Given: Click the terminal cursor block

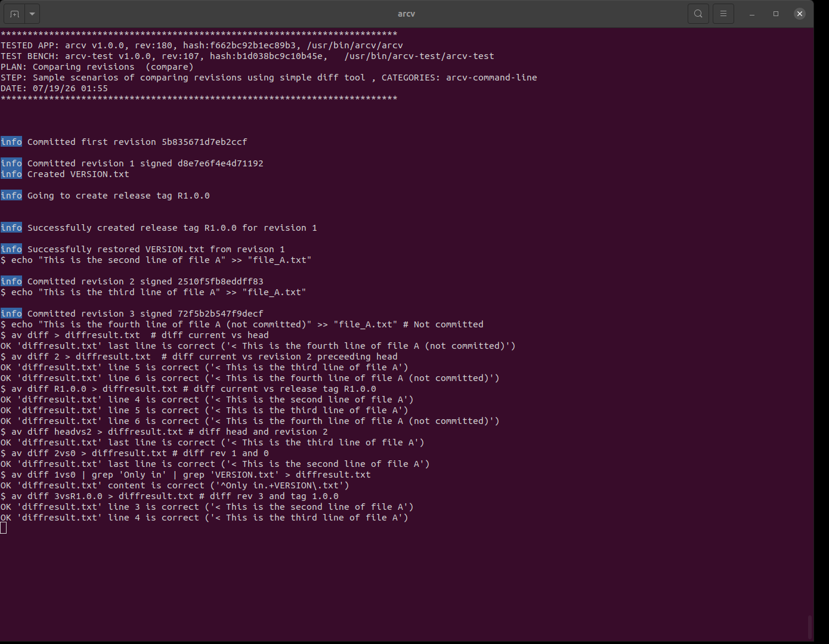Looking at the screenshot, I should (4, 528).
